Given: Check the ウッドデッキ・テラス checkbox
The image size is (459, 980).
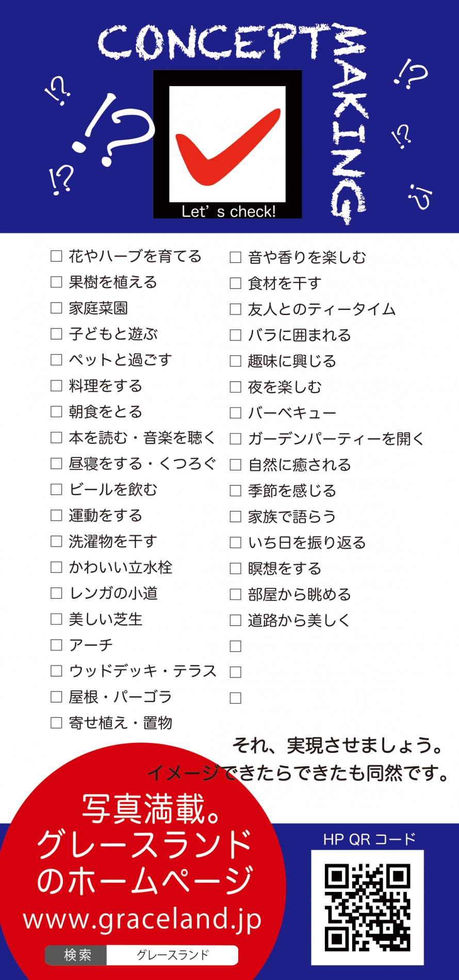Looking at the screenshot, I should pos(56,671).
